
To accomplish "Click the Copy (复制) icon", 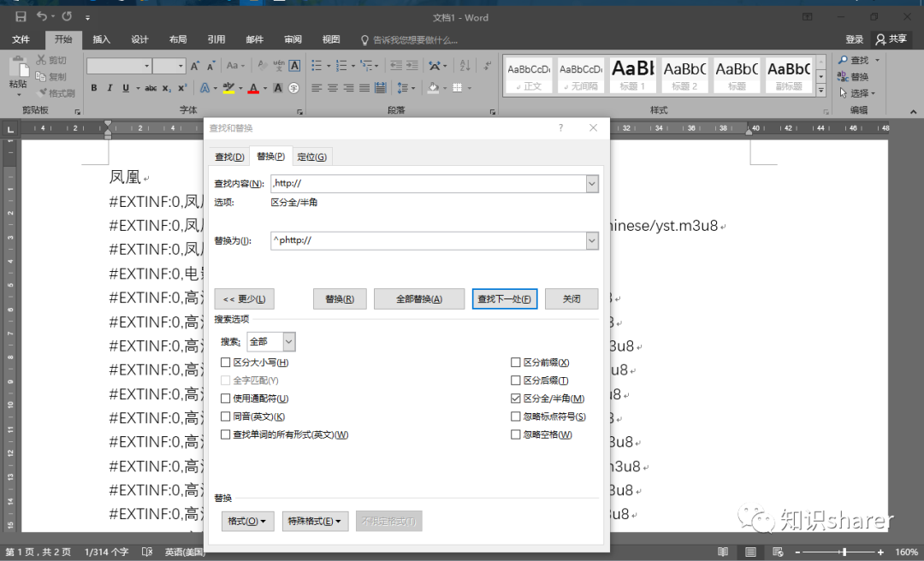I will click(x=41, y=76).
